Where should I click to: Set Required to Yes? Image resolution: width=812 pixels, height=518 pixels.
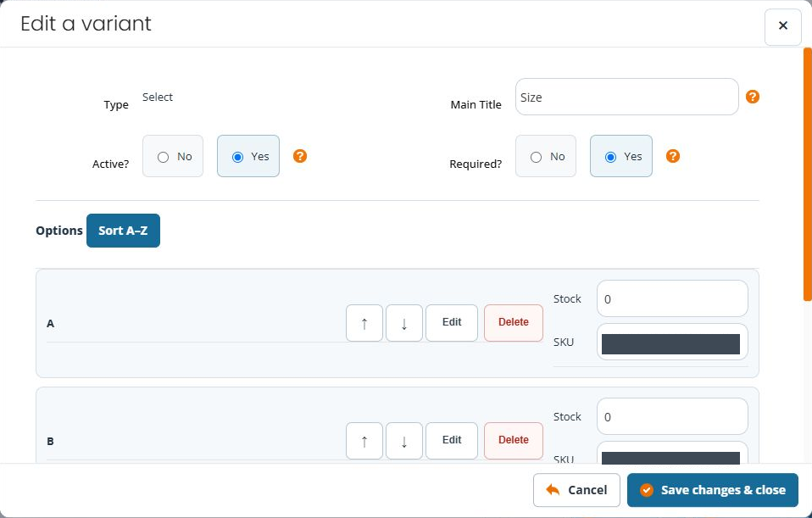(x=621, y=157)
